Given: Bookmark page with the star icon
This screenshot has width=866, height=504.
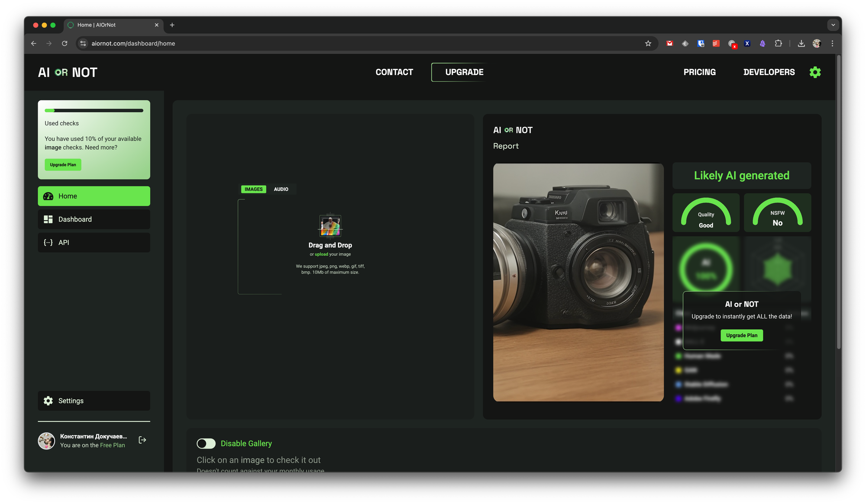Looking at the screenshot, I should pos(648,43).
